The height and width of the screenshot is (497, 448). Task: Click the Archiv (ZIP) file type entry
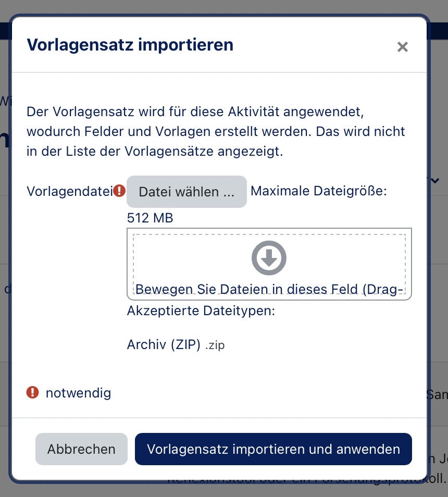tap(164, 345)
